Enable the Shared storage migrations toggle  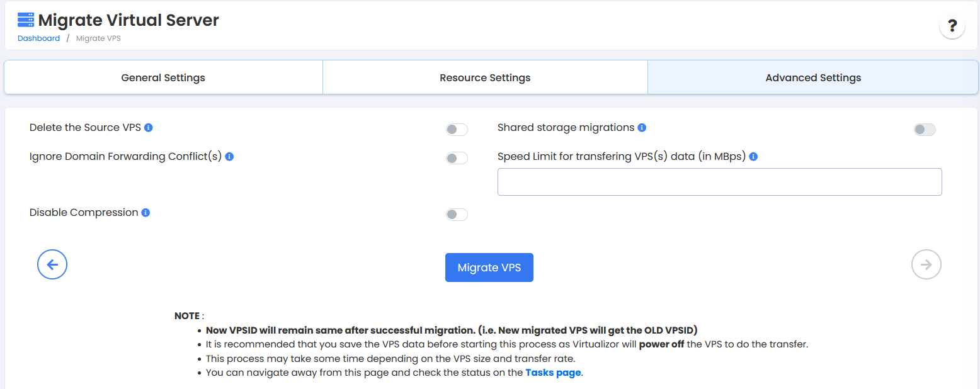pyautogui.click(x=925, y=130)
